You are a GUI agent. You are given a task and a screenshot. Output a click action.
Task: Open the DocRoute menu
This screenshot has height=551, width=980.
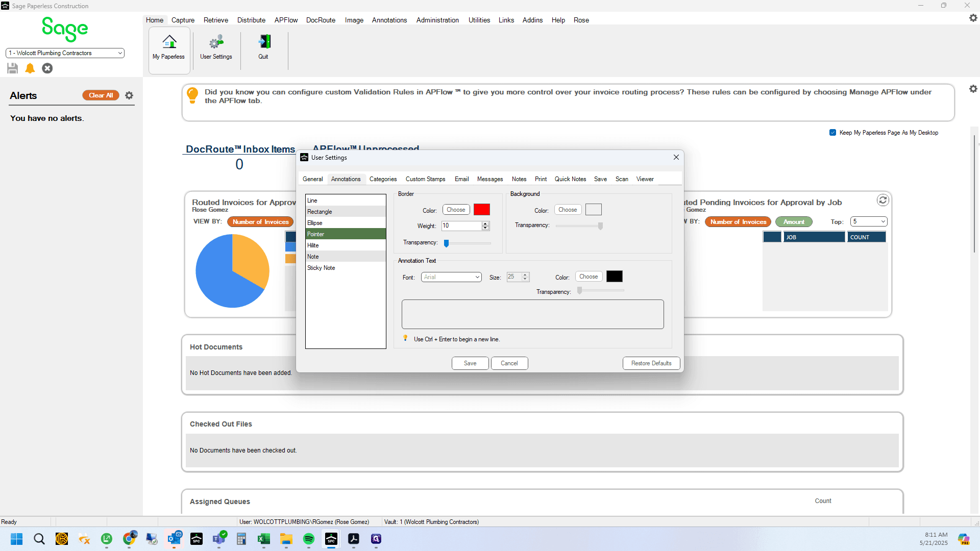[x=321, y=20]
